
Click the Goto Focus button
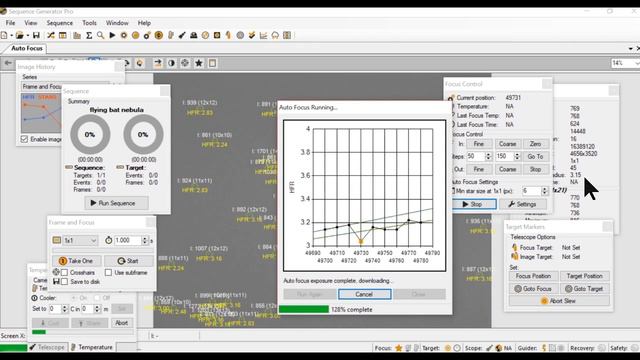(x=533, y=289)
